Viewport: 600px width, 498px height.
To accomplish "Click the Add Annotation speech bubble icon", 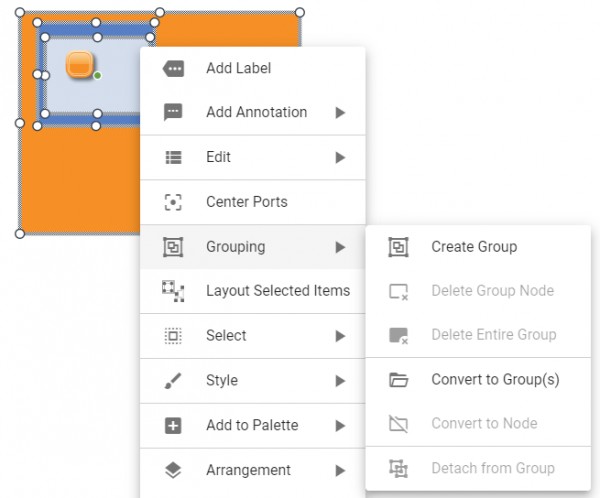I will 173,113.
